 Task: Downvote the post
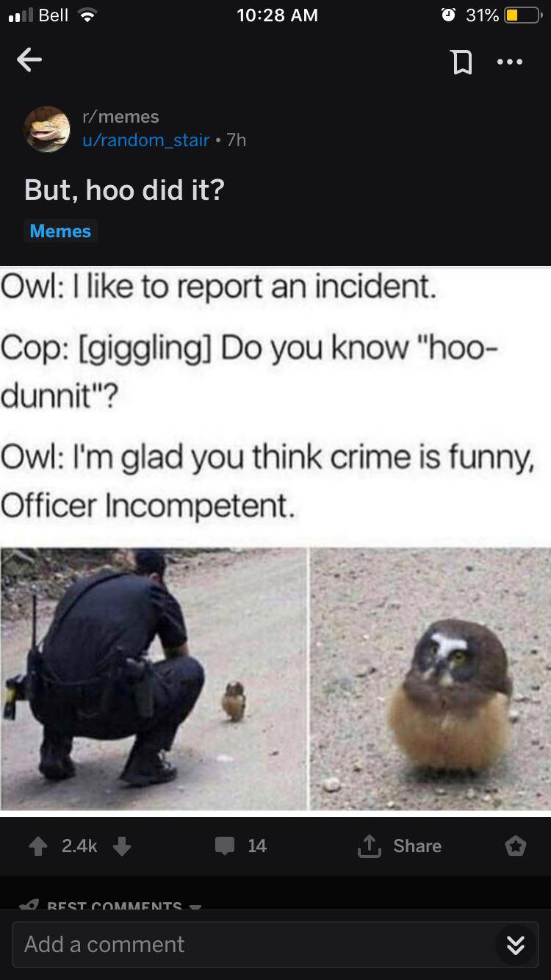click(122, 846)
